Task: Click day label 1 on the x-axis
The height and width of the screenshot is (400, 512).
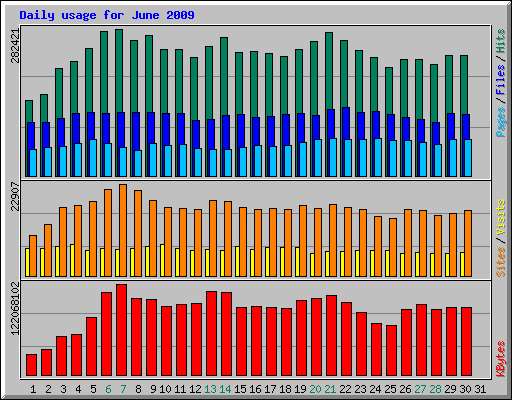Action: click(33, 389)
